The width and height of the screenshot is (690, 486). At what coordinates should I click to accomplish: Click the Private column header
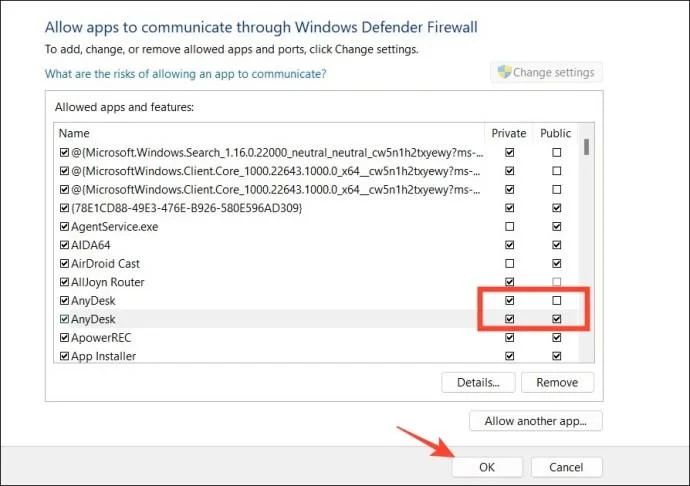(509, 133)
